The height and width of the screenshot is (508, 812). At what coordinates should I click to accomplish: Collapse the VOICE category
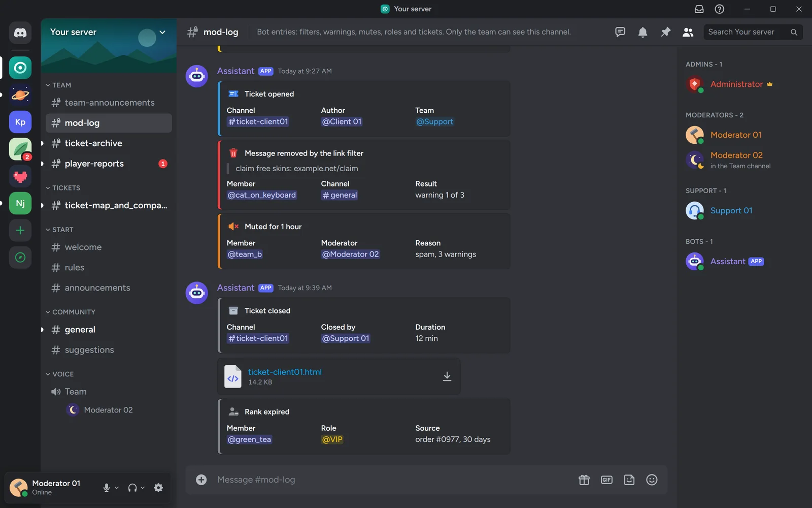point(60,374)
